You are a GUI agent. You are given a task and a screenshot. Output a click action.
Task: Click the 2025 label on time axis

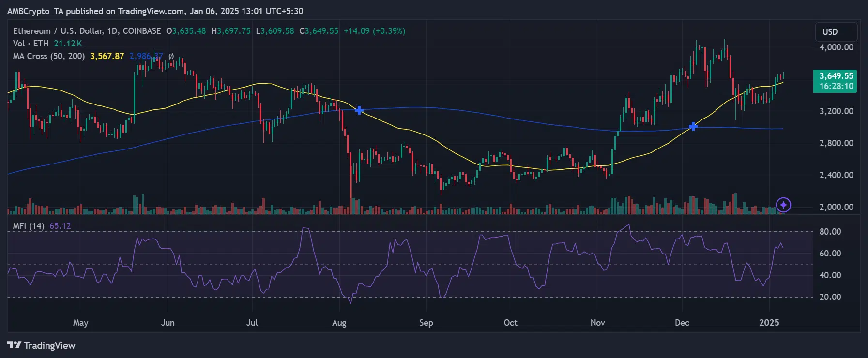769,323
